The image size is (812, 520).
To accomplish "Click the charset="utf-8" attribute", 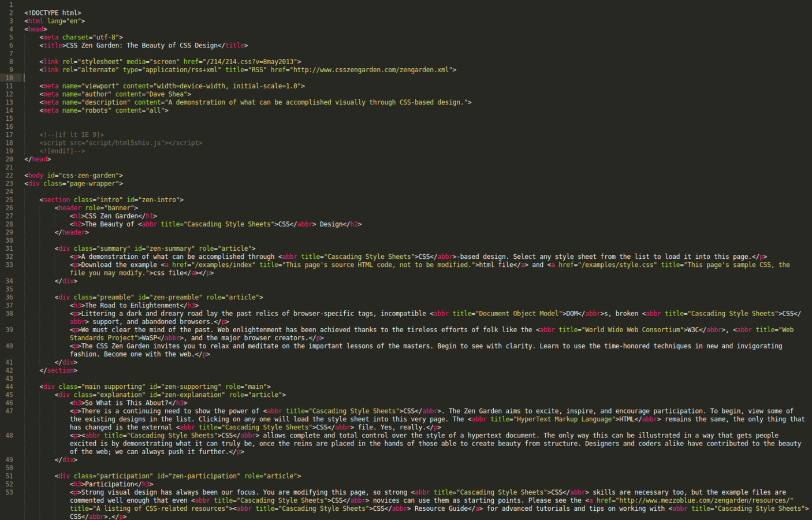I will pos(91,37).
